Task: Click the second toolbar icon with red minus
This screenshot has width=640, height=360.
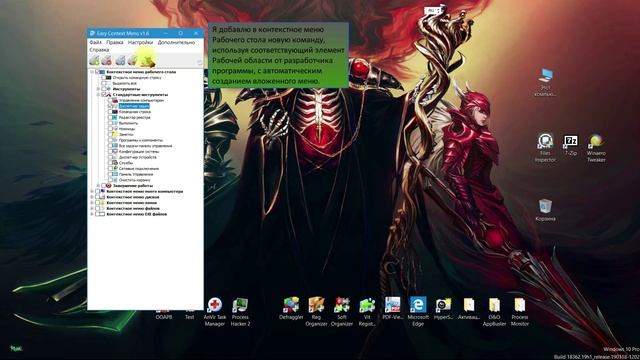Action: pyautogui.click(x=107, y=61)
